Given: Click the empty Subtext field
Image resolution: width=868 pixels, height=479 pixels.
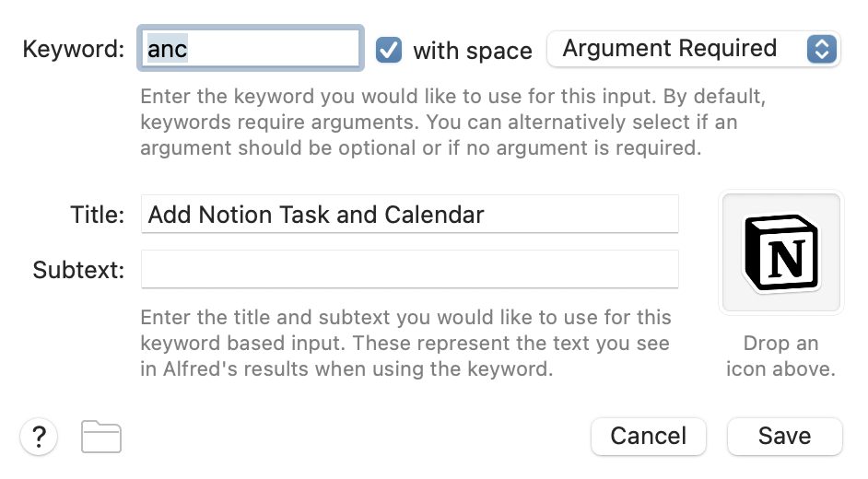Looking at the screenshot, I should click(x=410, y=269).
